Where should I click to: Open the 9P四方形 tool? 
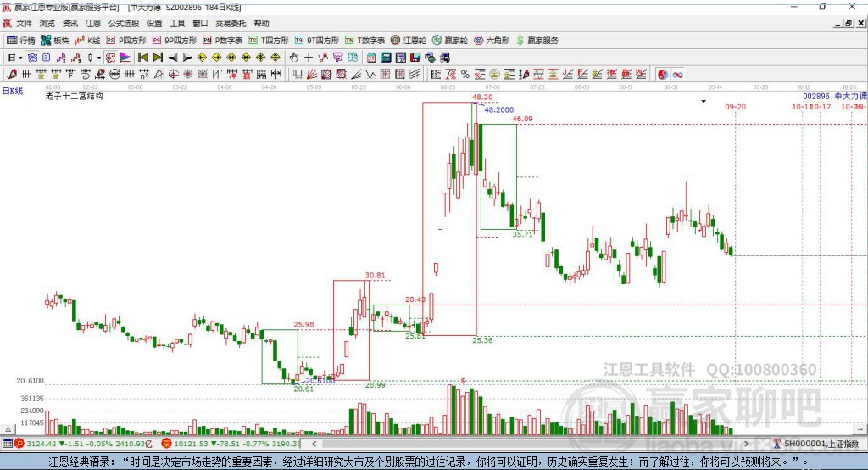[x=175, y=41]
